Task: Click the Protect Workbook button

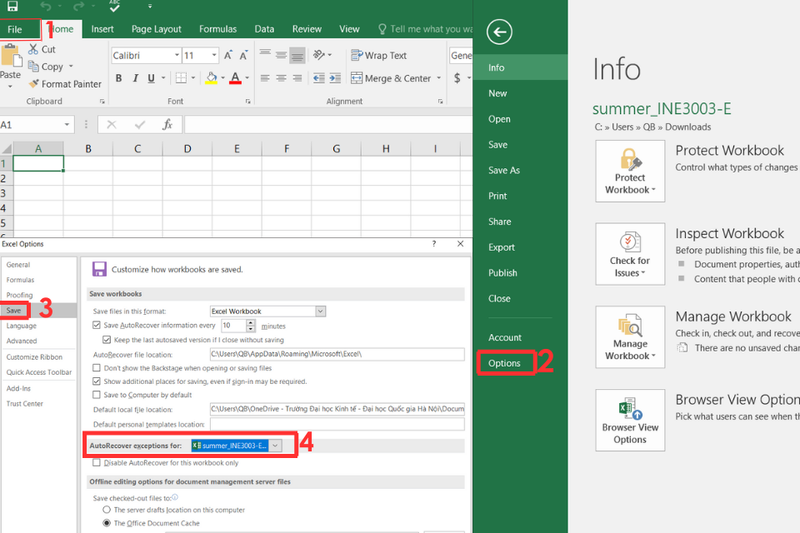Action: tap(630, 171)
